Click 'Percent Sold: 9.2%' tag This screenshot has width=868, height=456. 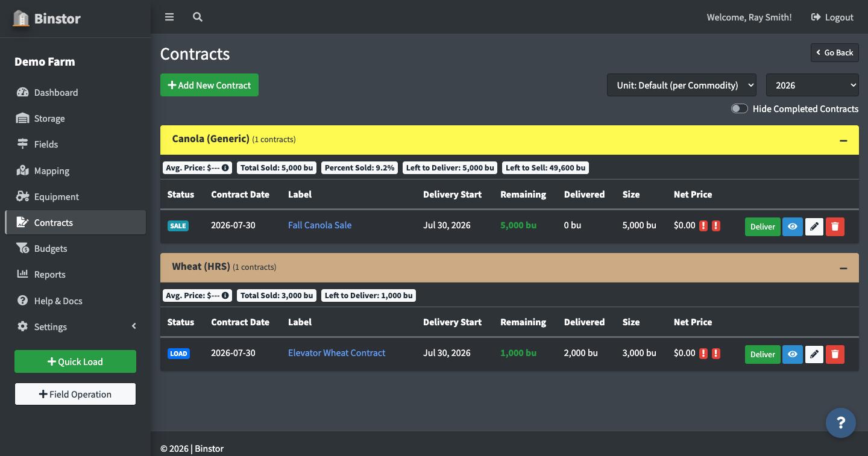coord(359,168)
